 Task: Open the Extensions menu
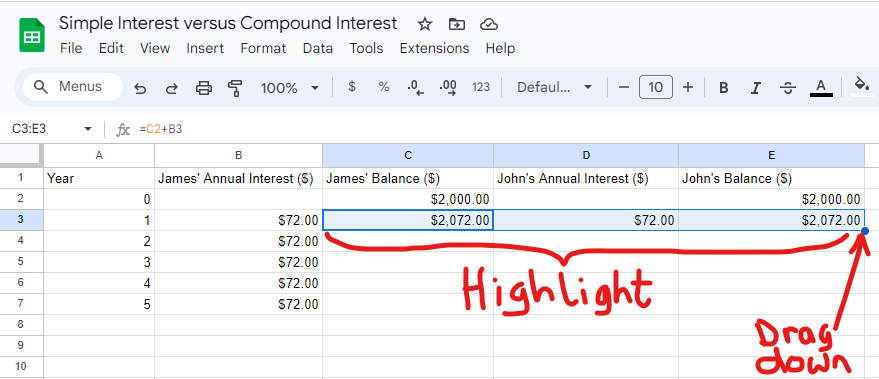[434, 49]
